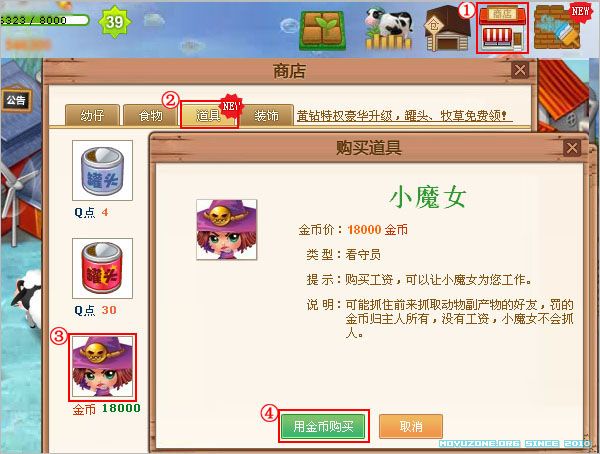600x454 pixels.
Task: Open the brick wall decoration icon
Action: [559, 28]
